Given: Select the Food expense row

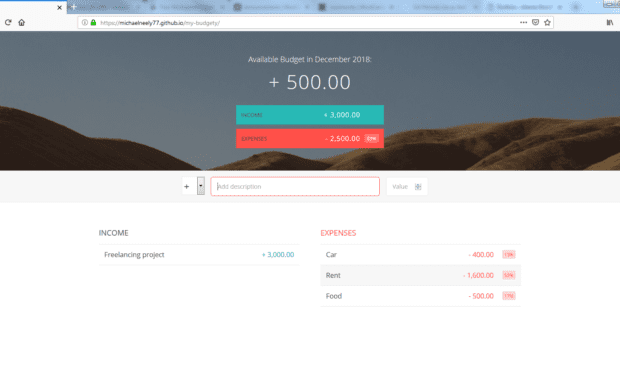Looking at the screenshot, I should click(x=421, y=296).
